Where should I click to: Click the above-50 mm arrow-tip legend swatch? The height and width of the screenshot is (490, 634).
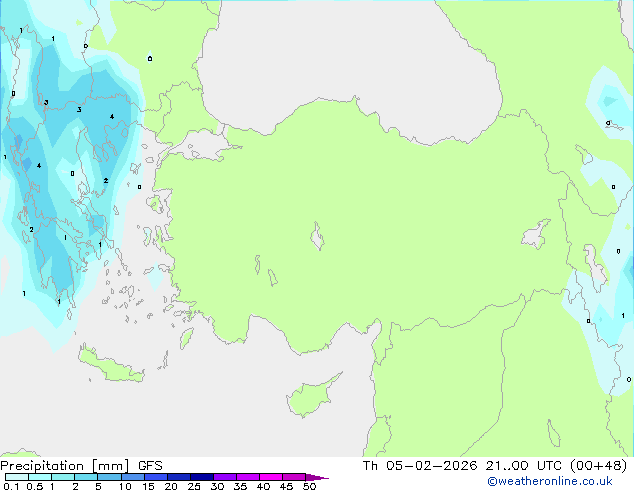tap(317, 478)
